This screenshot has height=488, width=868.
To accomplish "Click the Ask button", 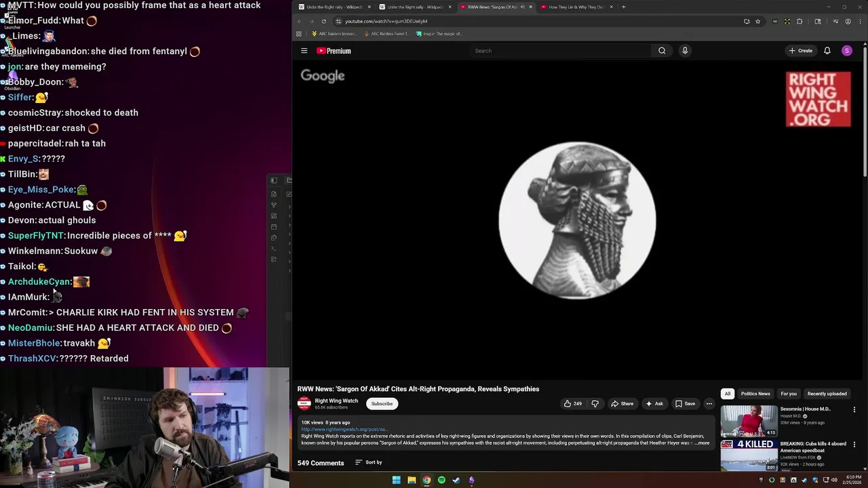I will (654, 404).
